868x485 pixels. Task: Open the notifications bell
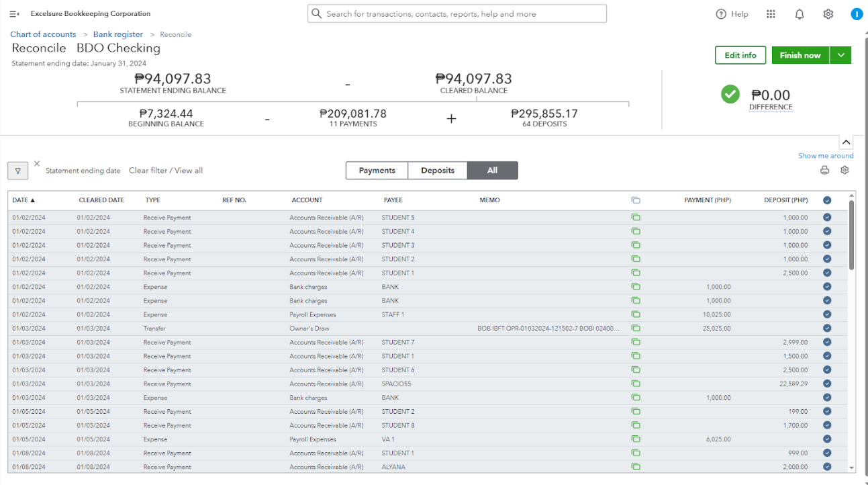[x=800, y=14]
